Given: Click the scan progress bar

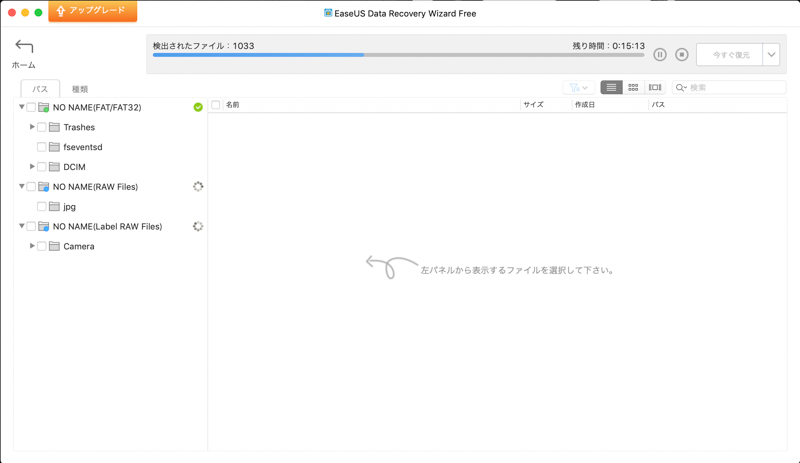Looking at the screenshot, I should (x=398, y=55).
